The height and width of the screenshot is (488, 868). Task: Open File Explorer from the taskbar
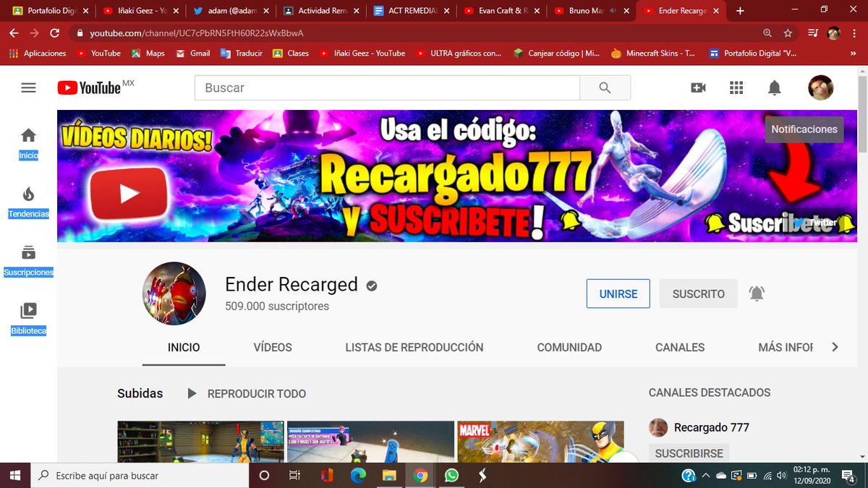click(389, 475)
